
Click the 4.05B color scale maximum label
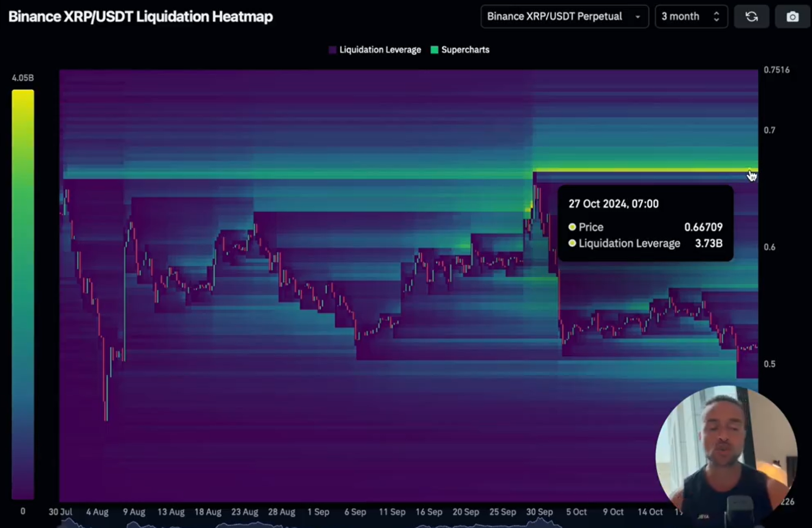pos(23,78)
